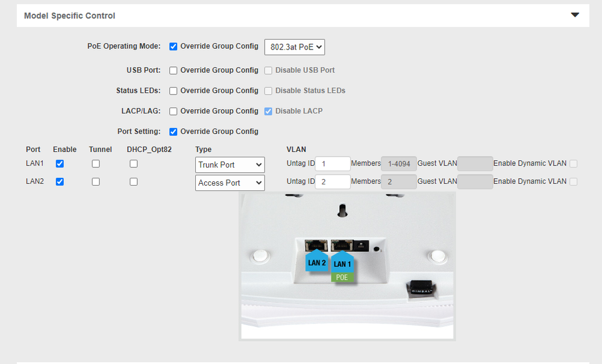The width and height of the screenshot is (602, 364).
Task: Click the LAN1 Untag ID field
Action: point(333,164)
